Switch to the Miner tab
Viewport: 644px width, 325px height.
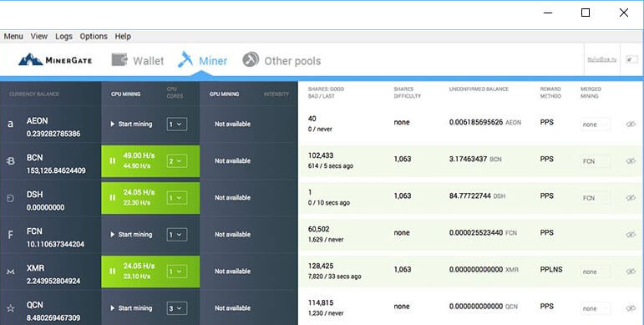point(202,60)
